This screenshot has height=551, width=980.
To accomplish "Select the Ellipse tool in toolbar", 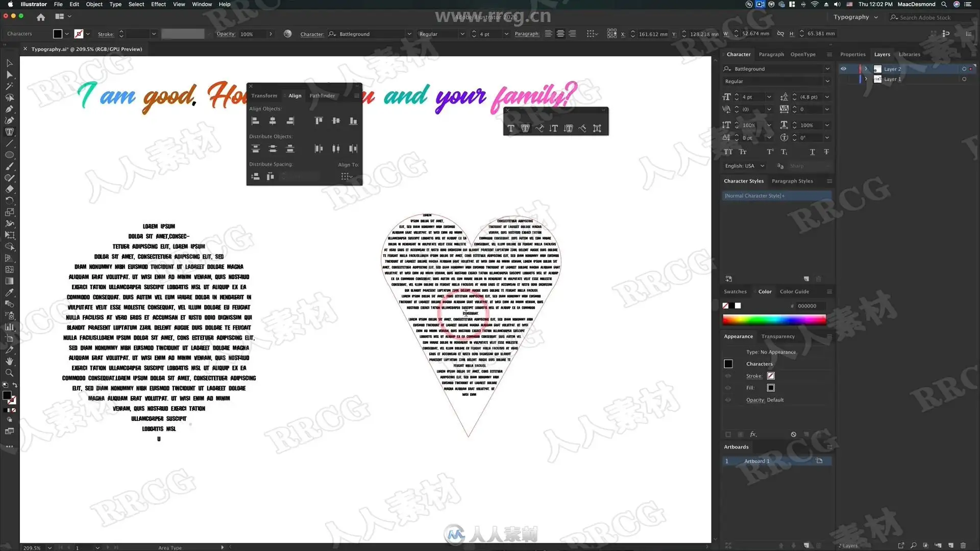I will click(x=9, y=155).
